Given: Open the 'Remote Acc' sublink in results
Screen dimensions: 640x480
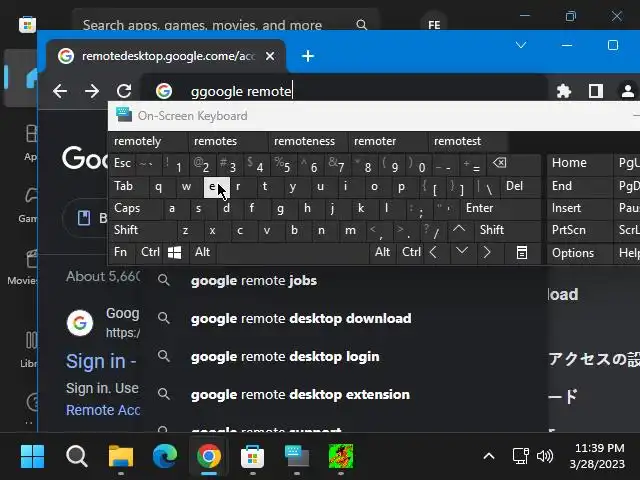Looking at the screenshot, I should click(103, 410).
